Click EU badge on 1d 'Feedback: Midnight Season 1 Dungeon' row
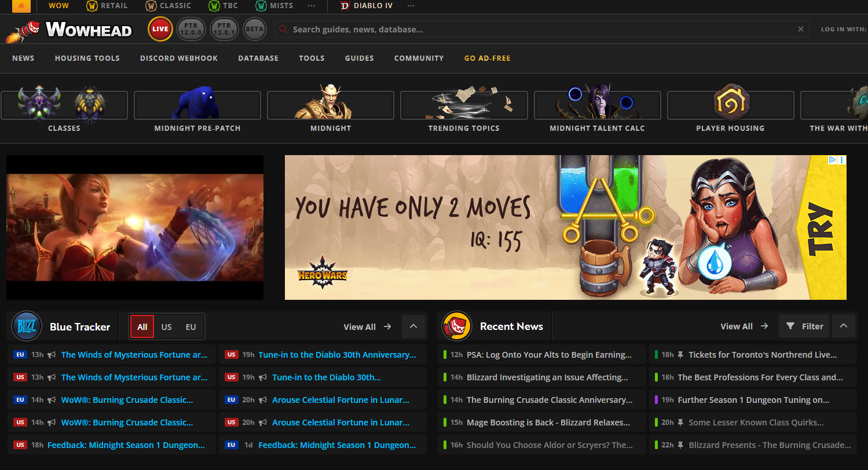Screen dimensions: 868x470 232,445
